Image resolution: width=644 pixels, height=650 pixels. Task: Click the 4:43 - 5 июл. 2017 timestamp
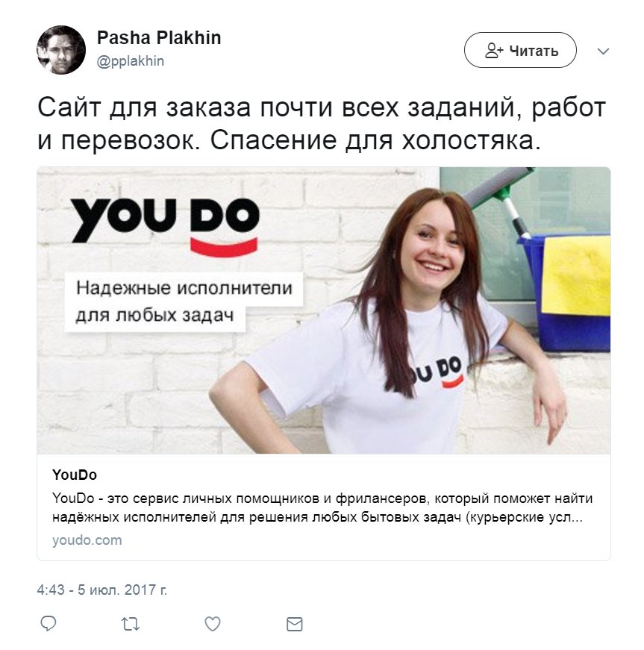102,590
